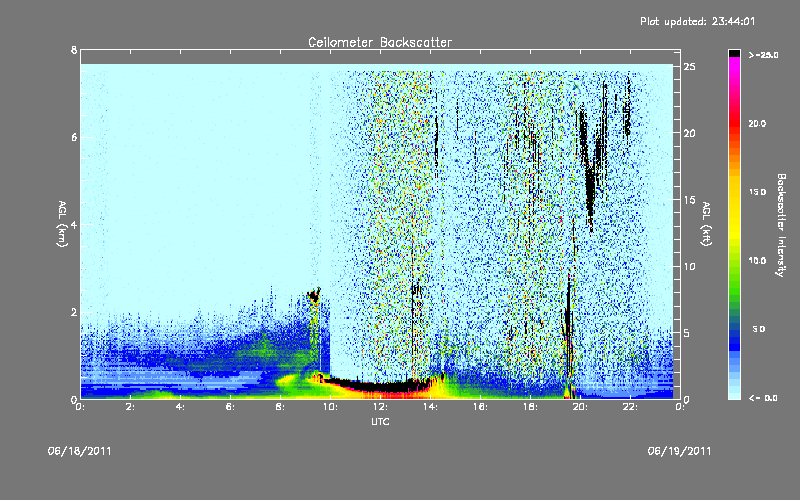Click the x-axis tick label '18:'
The width and height of the screenshot is (800, 500).
coord(531,407)
